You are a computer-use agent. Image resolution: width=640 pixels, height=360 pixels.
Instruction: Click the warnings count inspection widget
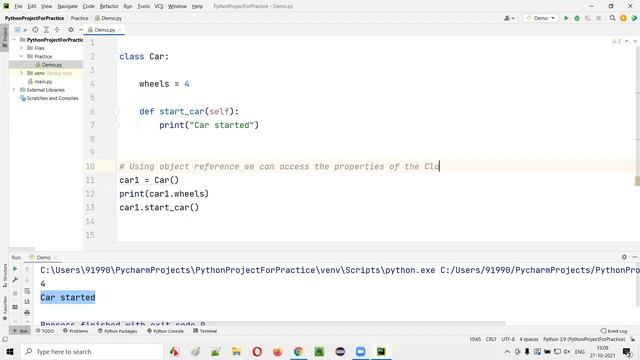pos(616,41)
